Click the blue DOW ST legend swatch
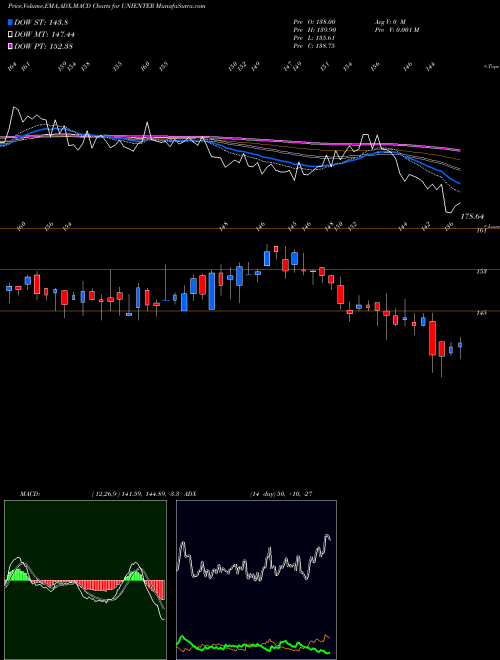The height and width of the screenshot is (660, 500). coord(10,22)
